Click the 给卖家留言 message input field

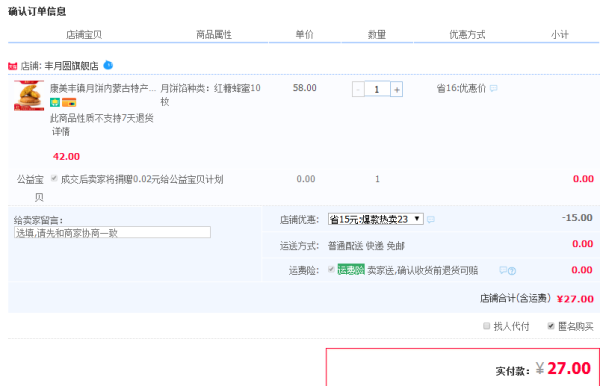point(112,232)
